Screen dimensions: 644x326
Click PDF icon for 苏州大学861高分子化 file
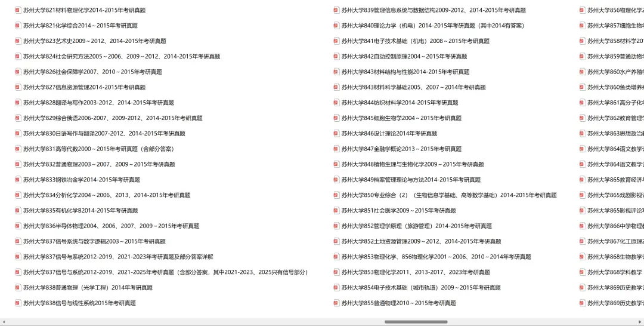583,102
